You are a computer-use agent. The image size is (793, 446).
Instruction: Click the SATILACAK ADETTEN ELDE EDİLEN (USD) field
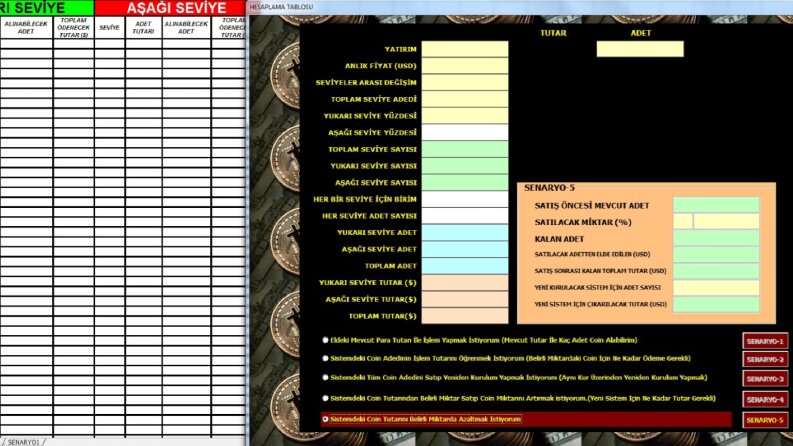(x=716, y=254)
